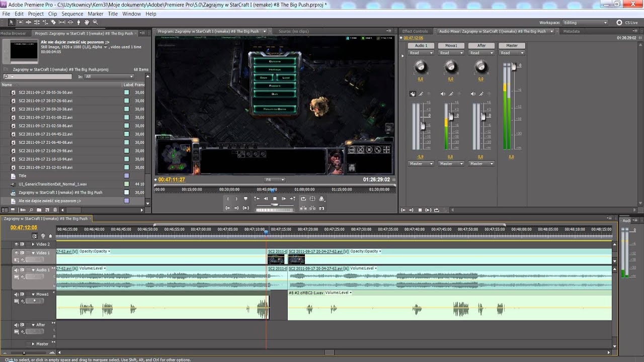Open Audio 1 automation Read dropdown
This screenshot has height=362, width=644.
pos(421,53)
